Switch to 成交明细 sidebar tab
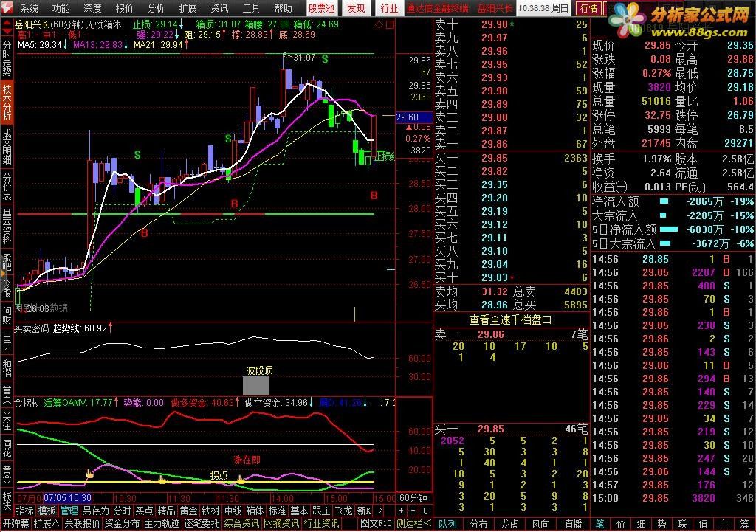 [x=7, y=147]
